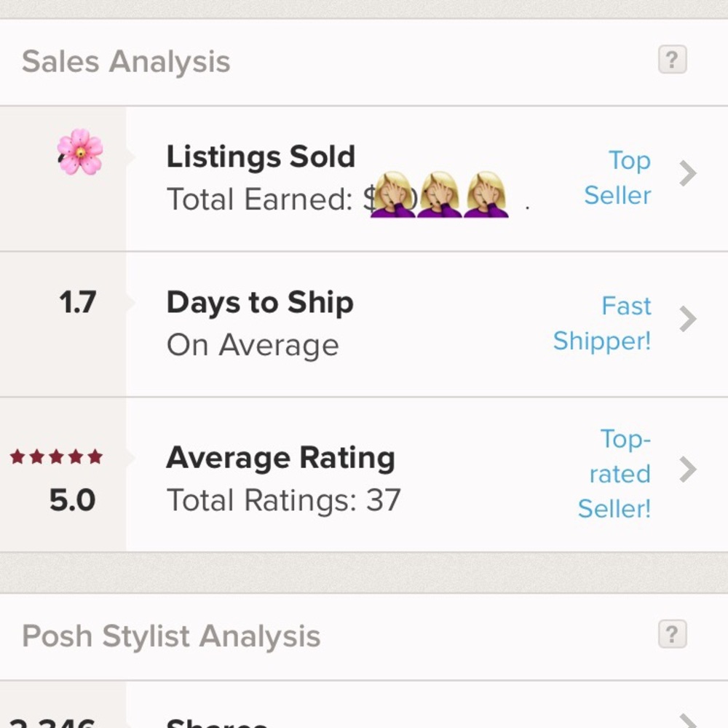Tap the 1.7 average days value
Viewport: 728px width, 728px height.
pos(77,303)
